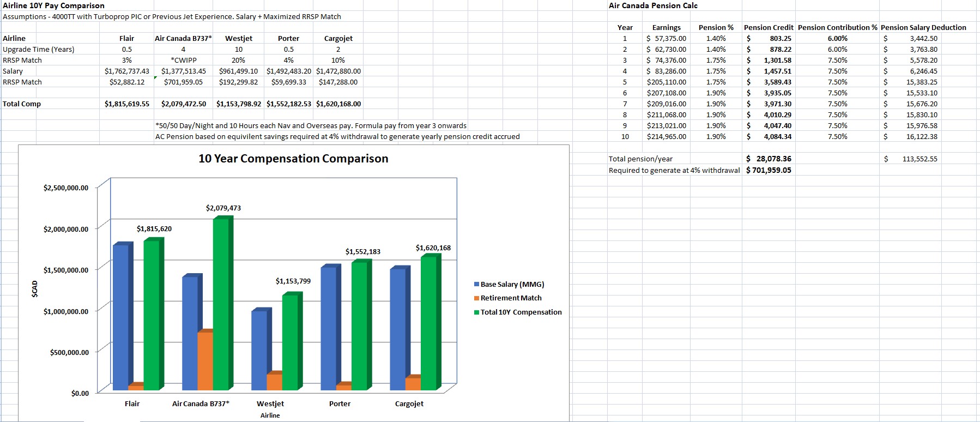Select Air Canada salary $1,377,513.45 cell

(x=183, y=71)
